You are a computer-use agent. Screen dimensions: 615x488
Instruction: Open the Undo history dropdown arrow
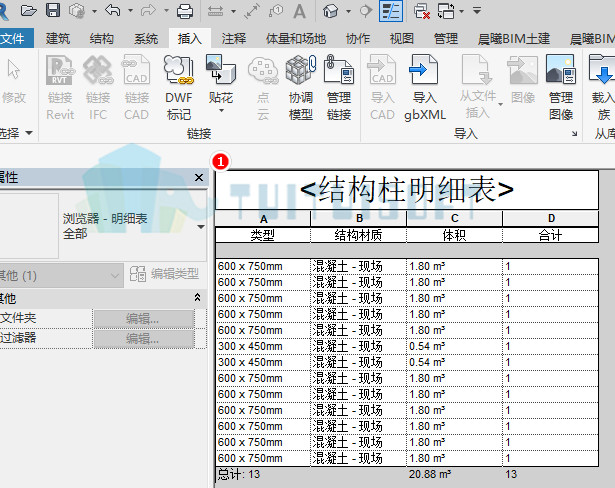[130, 11]
